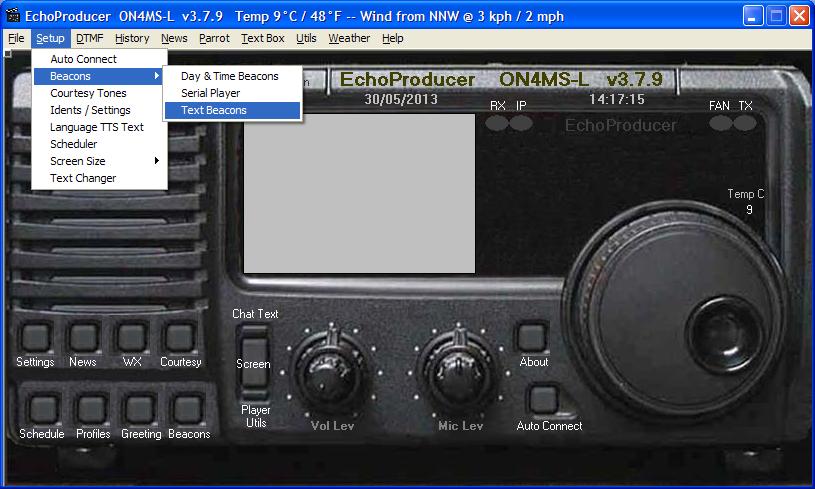Push the Beacons panel button
Screen dimensions: 815x489
click(188, 409)
